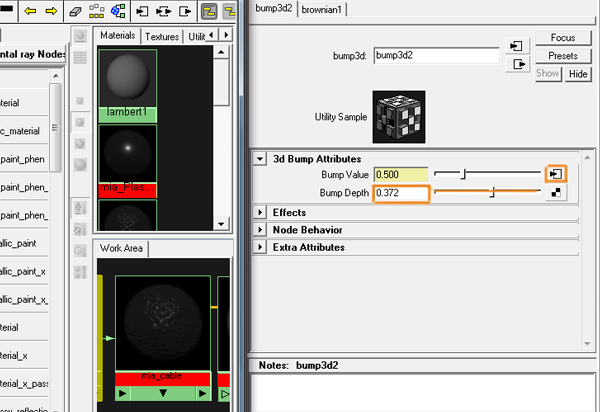Expand the Effects section
This screenshot has width=600, height=412.
coord(260,212)
